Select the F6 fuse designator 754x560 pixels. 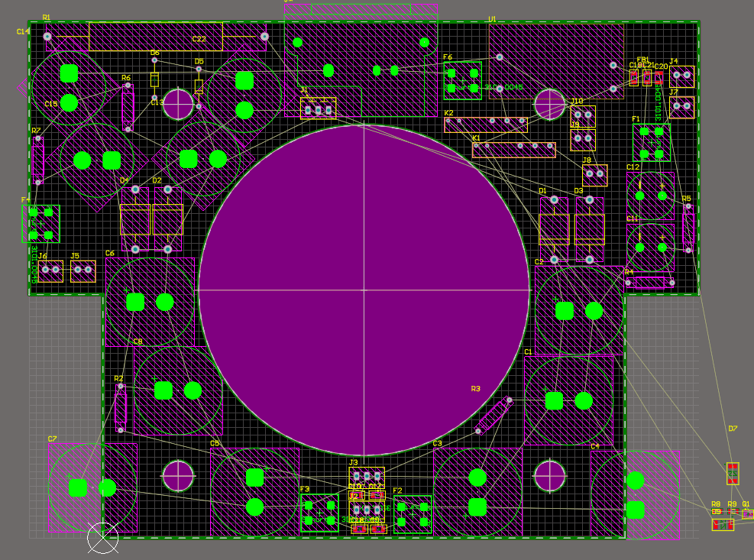pyautogui.click(x=448, y=57)
